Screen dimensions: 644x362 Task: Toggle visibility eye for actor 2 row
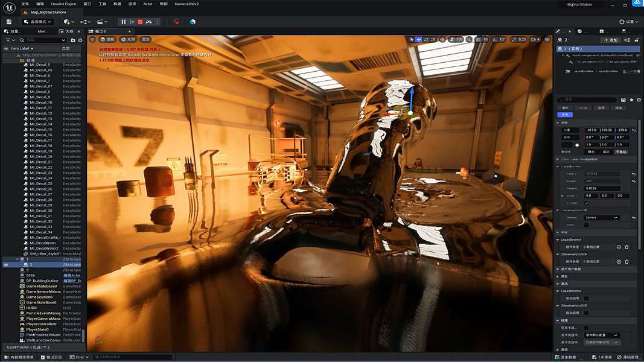click(6, 265)
